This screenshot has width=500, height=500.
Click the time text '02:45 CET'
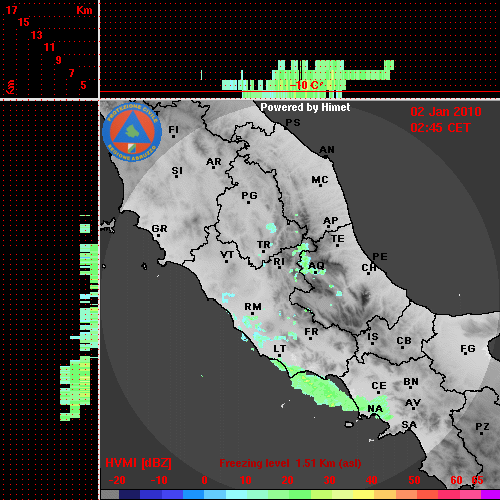(440, 128)
